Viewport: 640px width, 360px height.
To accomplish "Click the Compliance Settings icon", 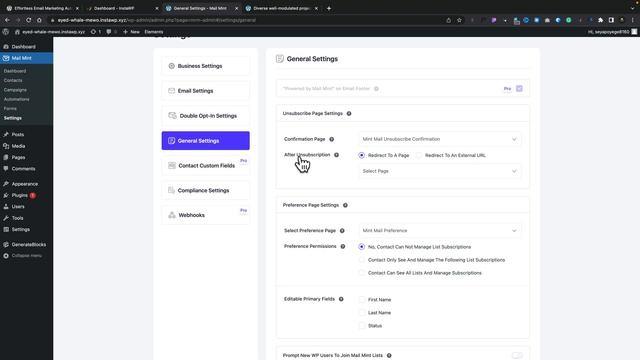I will (171, 190).
